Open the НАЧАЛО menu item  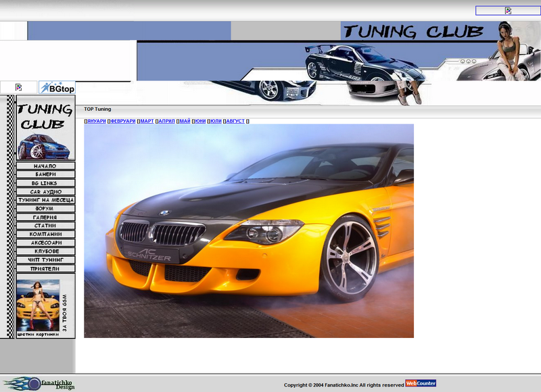coord(45,166)
